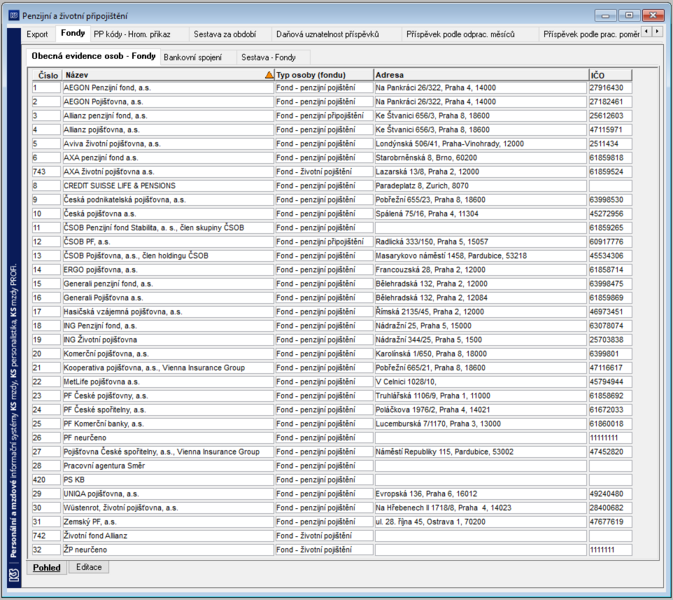Select row Generali penzijní fond, a.s.
This screenshot has height=600, width=673.
pos(332,284)
